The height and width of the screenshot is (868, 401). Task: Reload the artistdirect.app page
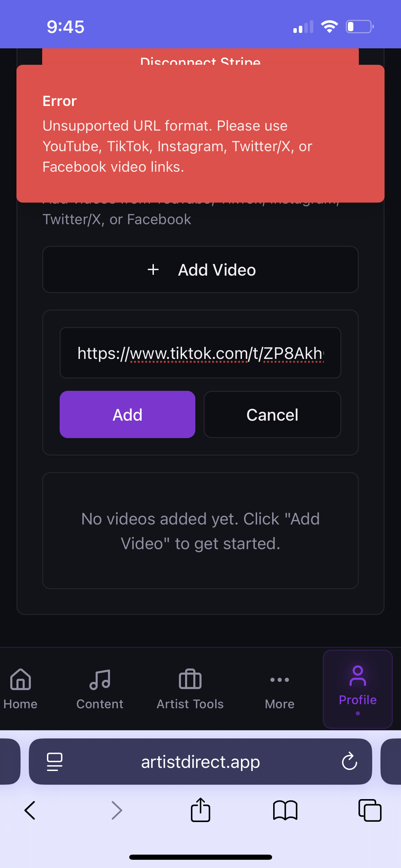pos(349,762)
